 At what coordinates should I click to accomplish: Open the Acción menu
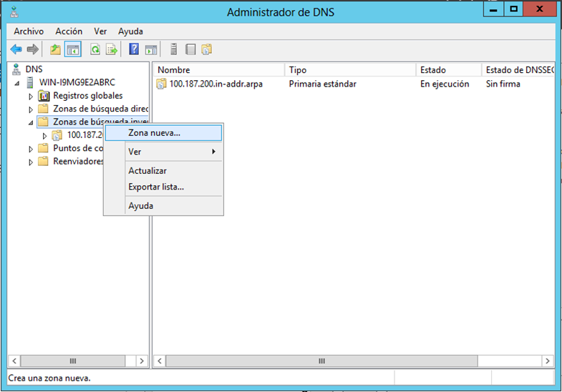coord(69,31)
